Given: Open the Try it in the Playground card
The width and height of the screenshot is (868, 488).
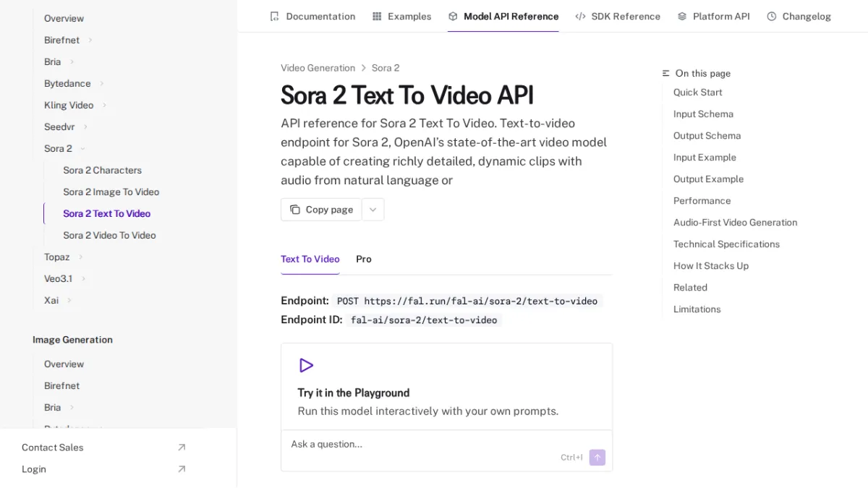Looking at the screenshot, I should (446, 387).
